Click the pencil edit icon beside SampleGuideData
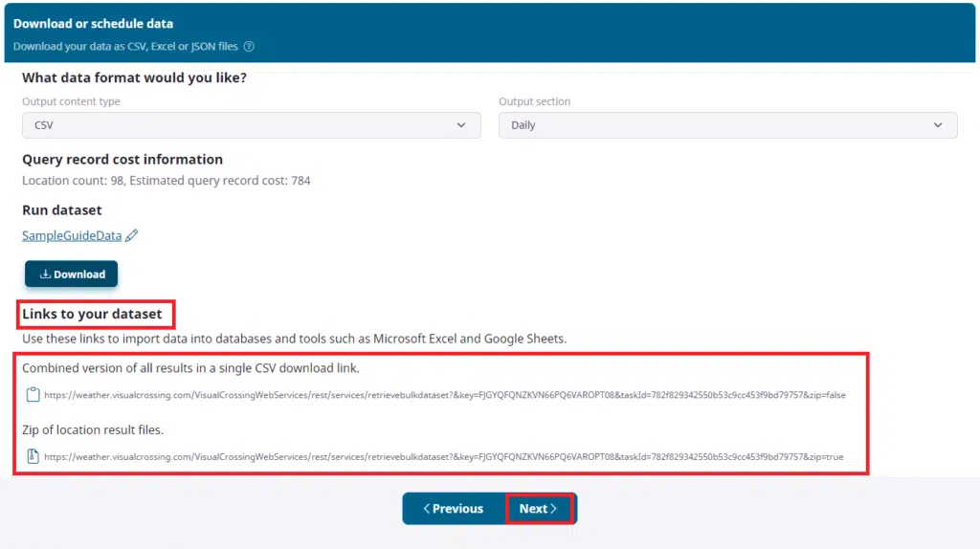The width and height of the screenshot is (980, 549). click(132, 235)
